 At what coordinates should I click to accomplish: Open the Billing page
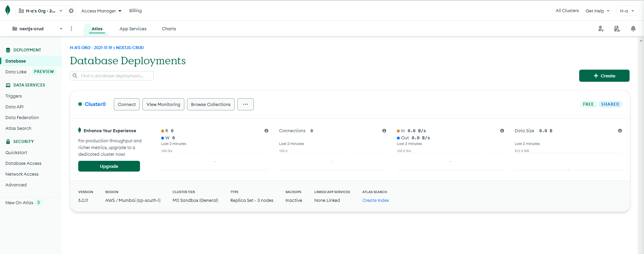click(x=136, y=10)
